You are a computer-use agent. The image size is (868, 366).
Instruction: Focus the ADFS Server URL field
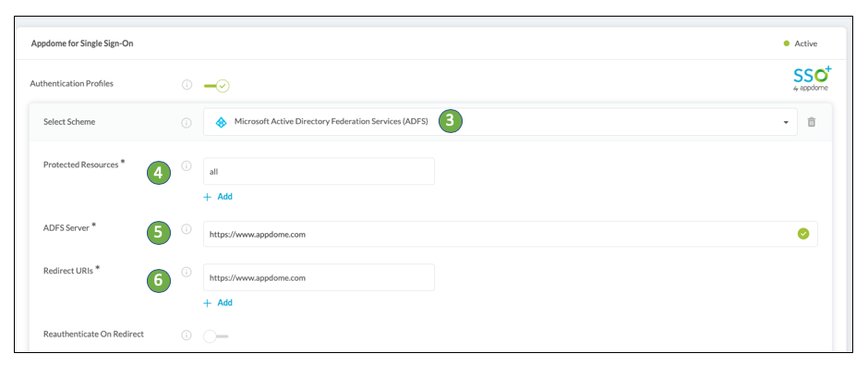[511, 234]
